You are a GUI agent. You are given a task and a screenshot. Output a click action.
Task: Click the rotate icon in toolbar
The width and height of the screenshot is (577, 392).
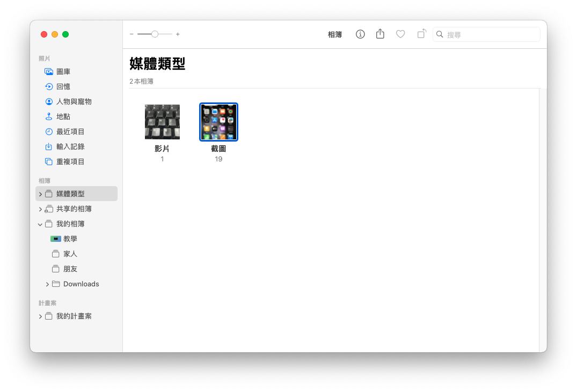click(422, 34)
